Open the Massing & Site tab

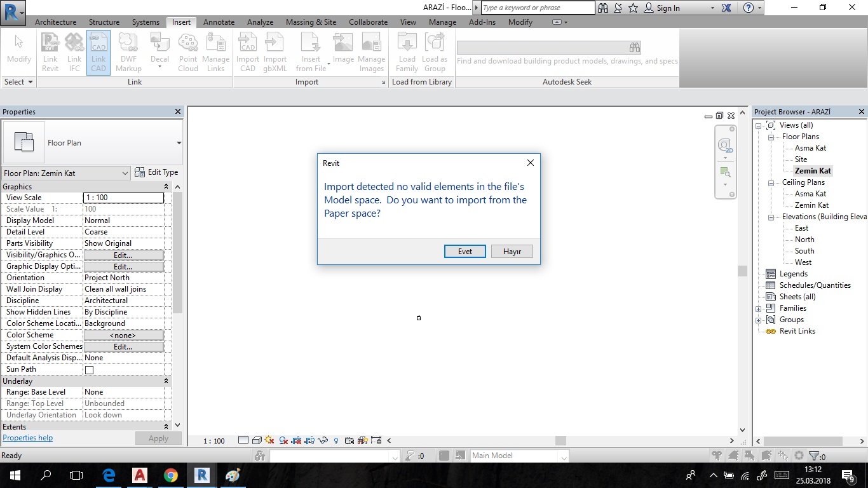point(311,22)
